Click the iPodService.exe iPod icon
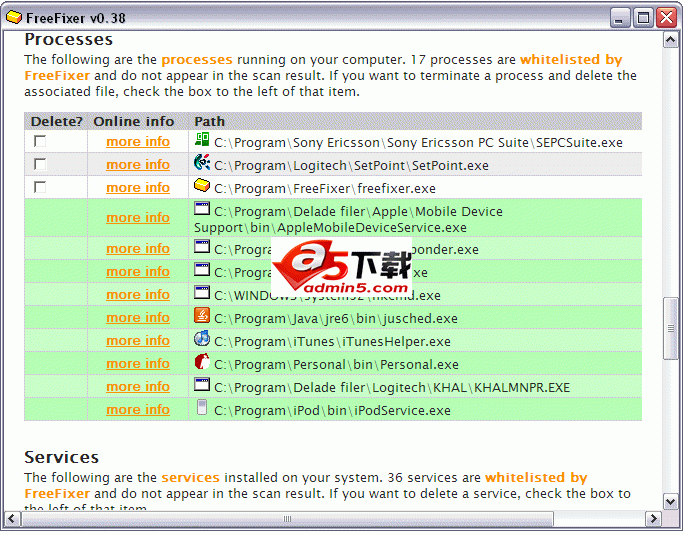This screenshot has width=684, height=535. pyautogui.click(x=202, y=407)
